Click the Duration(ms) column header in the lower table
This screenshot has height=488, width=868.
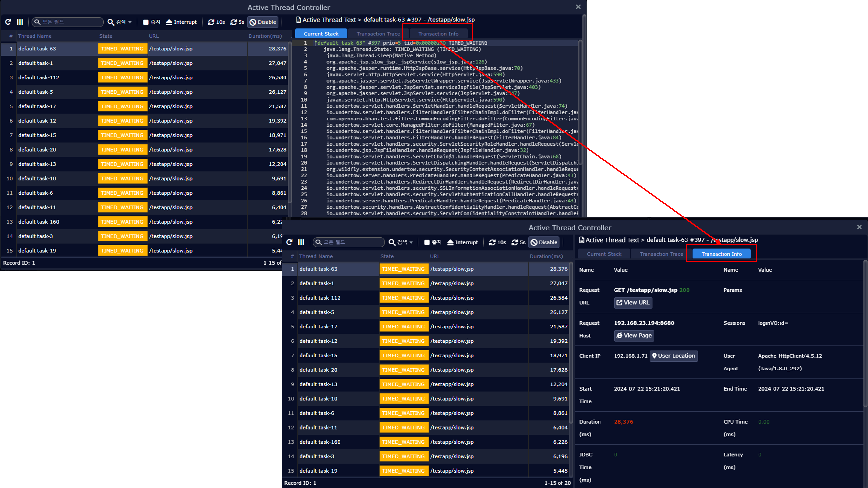click(546, 256)
